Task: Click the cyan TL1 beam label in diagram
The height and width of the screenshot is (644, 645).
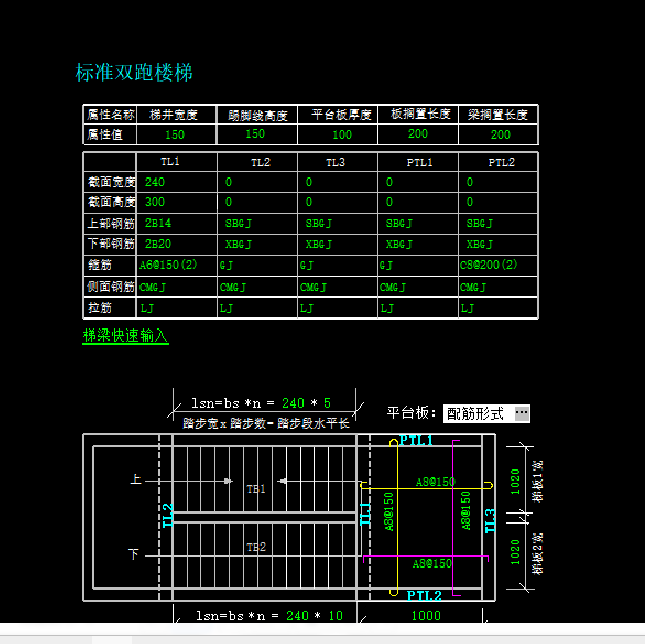Action: [x=365, y=514]
